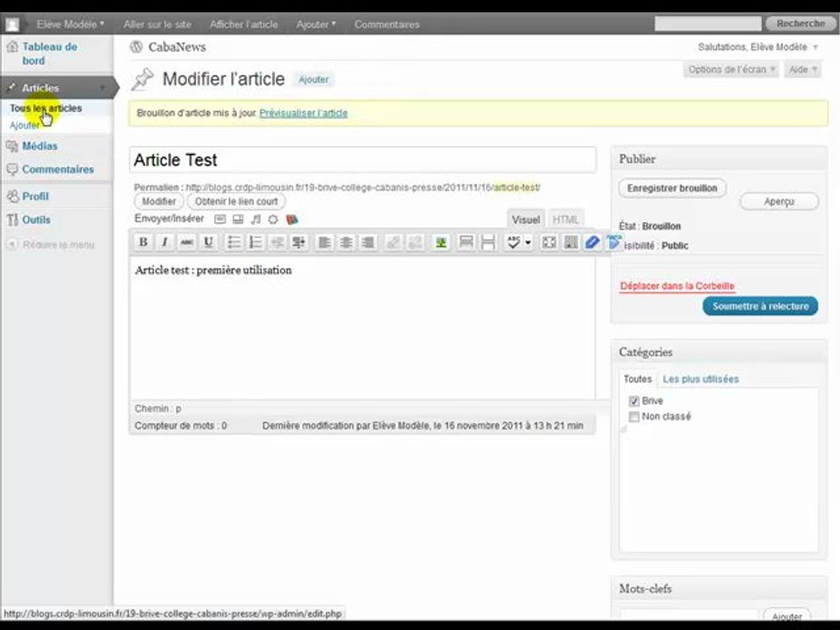This screenshot has width=840, height=630.
Task: Toggle fullscreen editing mode
Action: point(549,242)
